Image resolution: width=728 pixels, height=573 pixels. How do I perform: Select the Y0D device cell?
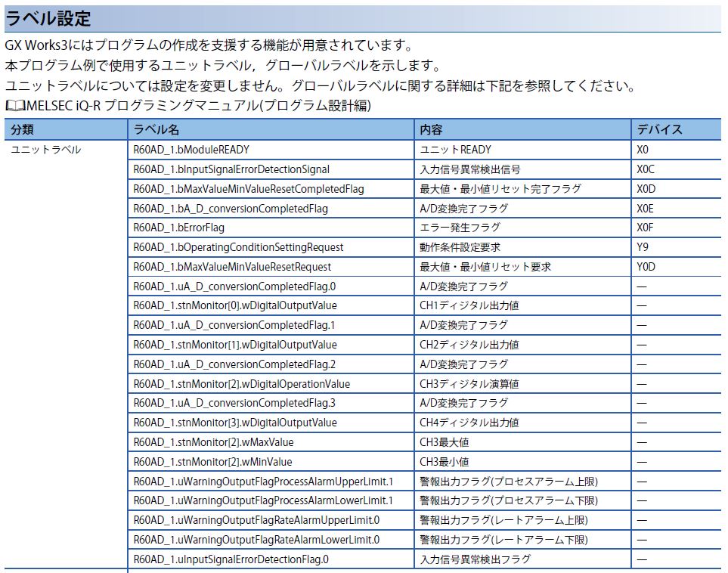coord(646,267)
